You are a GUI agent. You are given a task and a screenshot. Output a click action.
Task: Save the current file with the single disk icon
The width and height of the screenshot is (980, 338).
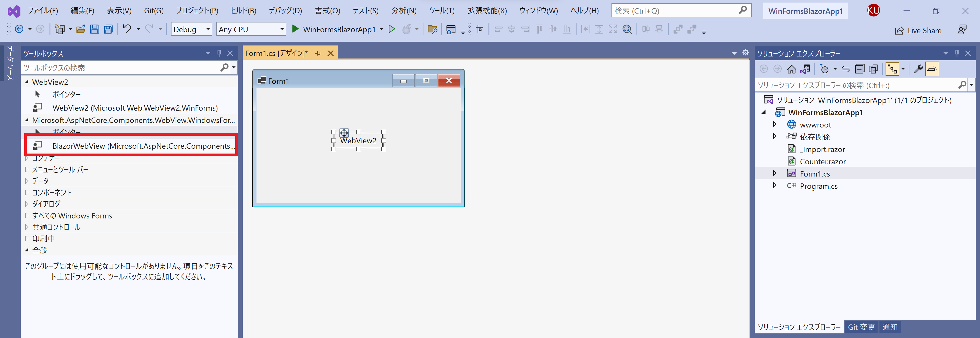[94, 29]
